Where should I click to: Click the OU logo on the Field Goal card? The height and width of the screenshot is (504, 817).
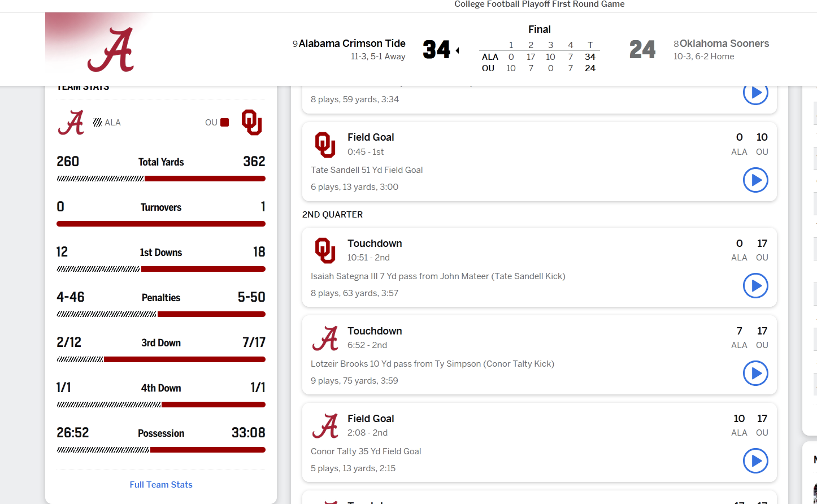coord(325,145)
